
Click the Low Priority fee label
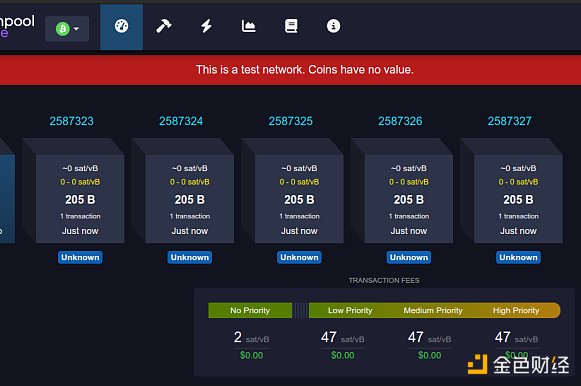[x=350, y=310]
